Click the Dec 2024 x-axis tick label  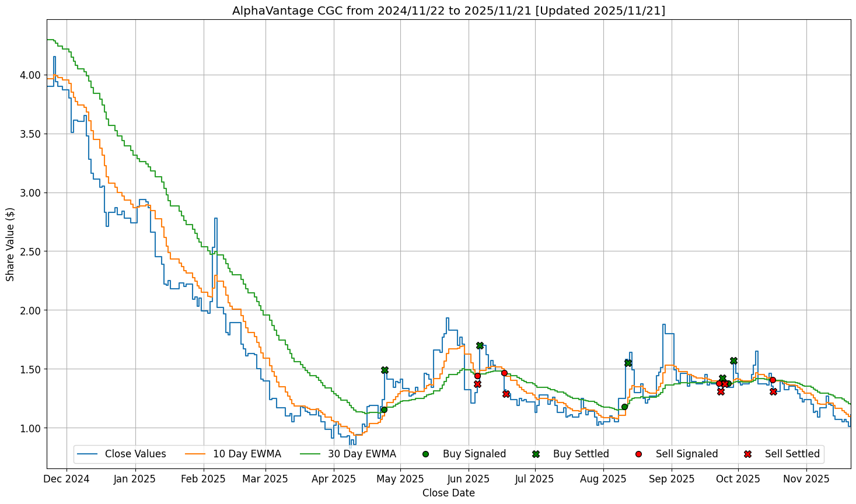click(67, 479)
